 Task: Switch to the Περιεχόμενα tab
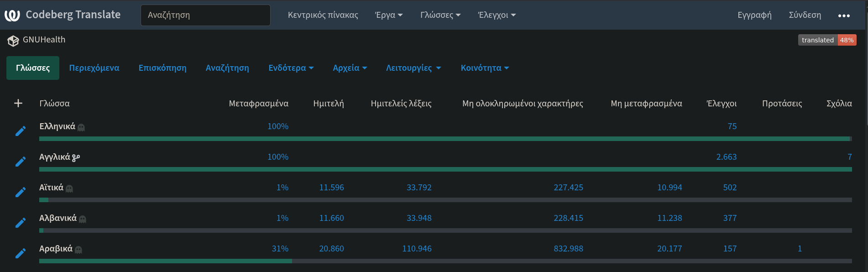[94, 68]
